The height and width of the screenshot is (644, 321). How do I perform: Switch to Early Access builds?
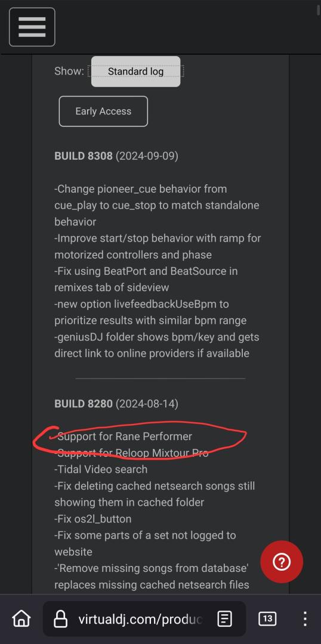click(x=103, y=112)
